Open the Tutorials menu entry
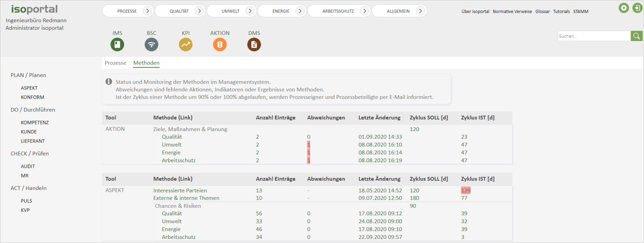 tap(561, 11)
